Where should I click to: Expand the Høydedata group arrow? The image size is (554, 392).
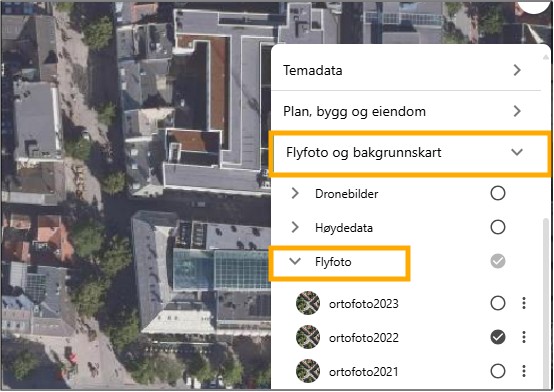pos(295,227)
